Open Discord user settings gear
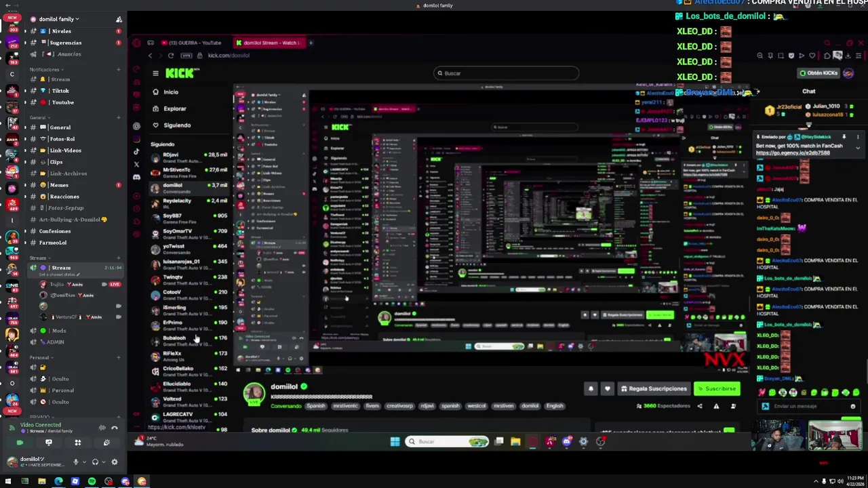The width and height of the screenshot is (868, 488). pyautogui.click(x=114, y=462)
